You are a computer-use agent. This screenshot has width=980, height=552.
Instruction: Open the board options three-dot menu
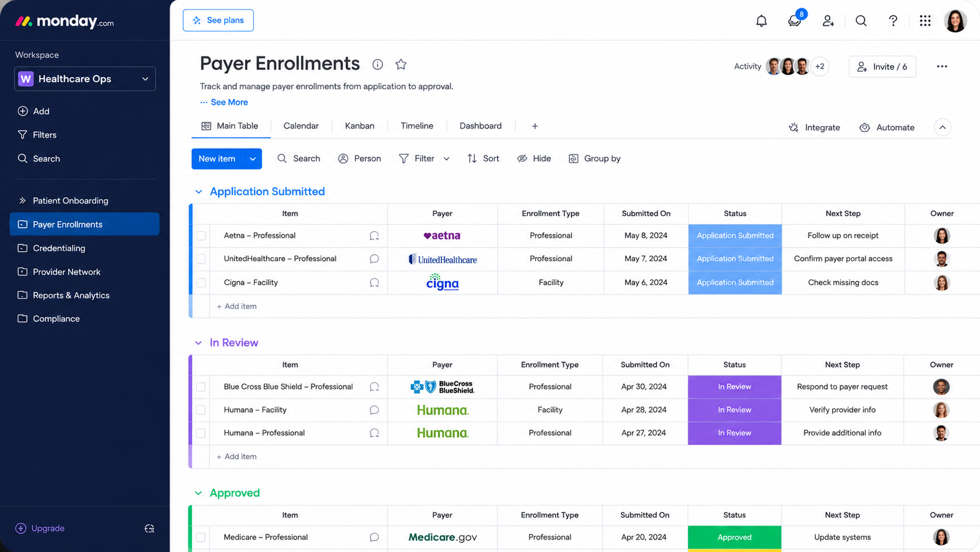point(942,66)
